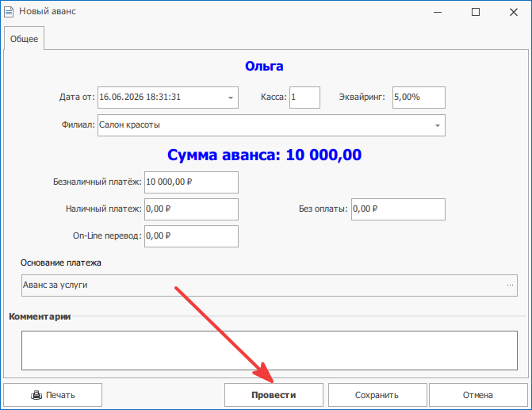Open the Филиал dropdown list
This screenshot has width=532, height=410.
coord(438,125)
